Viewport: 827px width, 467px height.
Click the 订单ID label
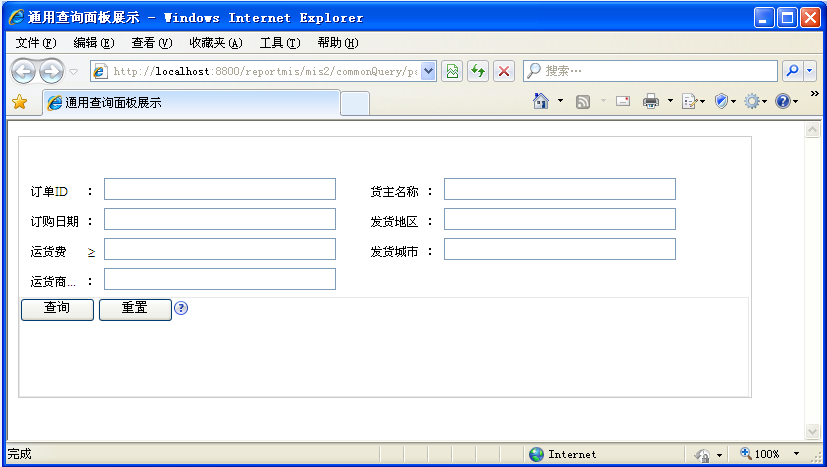tap(49, 192)
